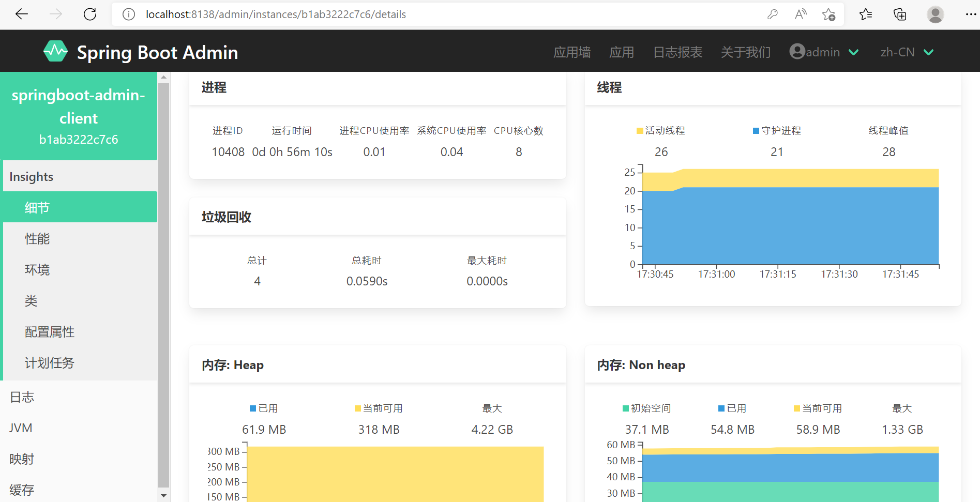Screen dimensions: 980x502
Task: Open browser profile avatar
Action: tap(935, 14)
